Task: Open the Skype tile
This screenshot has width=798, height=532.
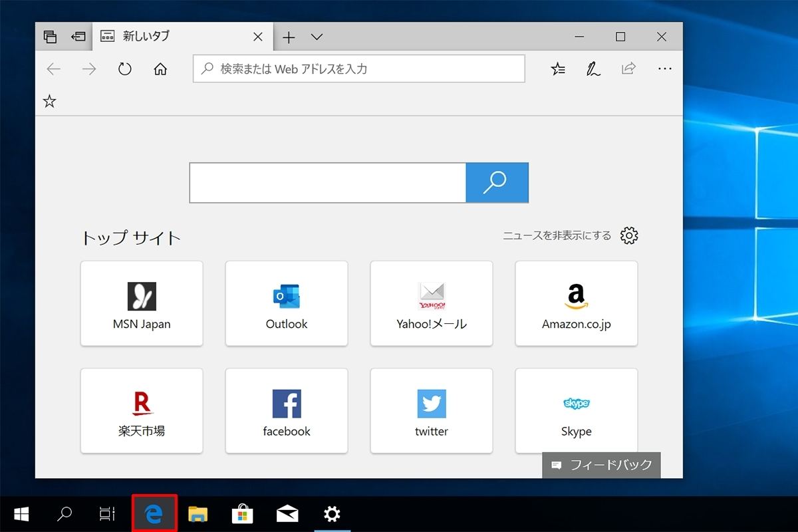Action: [x=577, y=411]
